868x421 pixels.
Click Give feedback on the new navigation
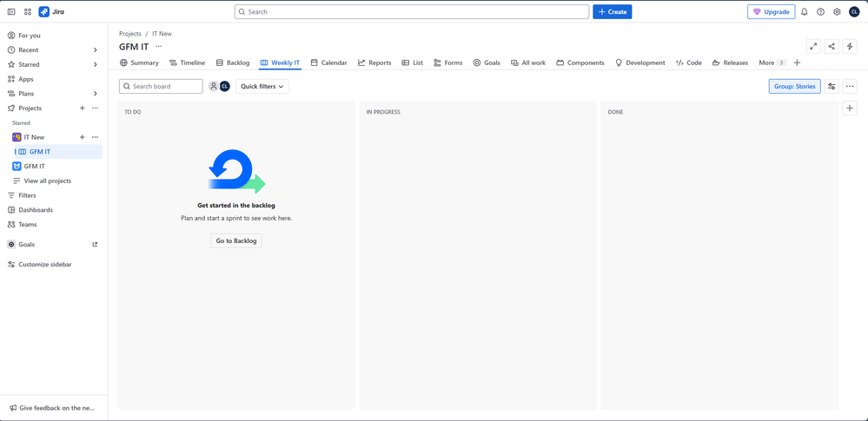tap(53, 408)
